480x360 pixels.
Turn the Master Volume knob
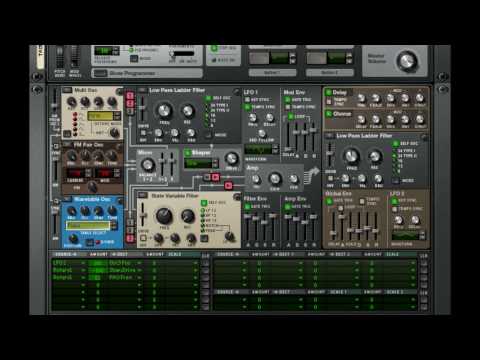[x=407, y=61]
